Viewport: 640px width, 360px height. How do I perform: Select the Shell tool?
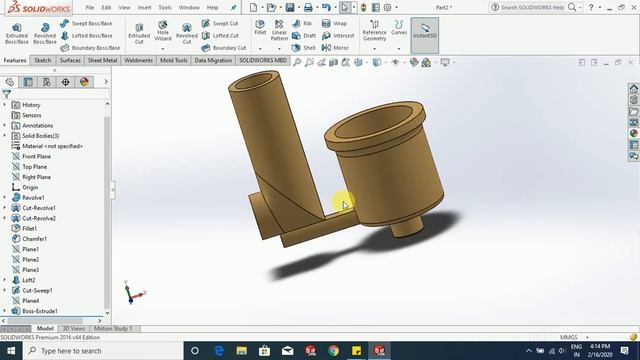point(304,48)
